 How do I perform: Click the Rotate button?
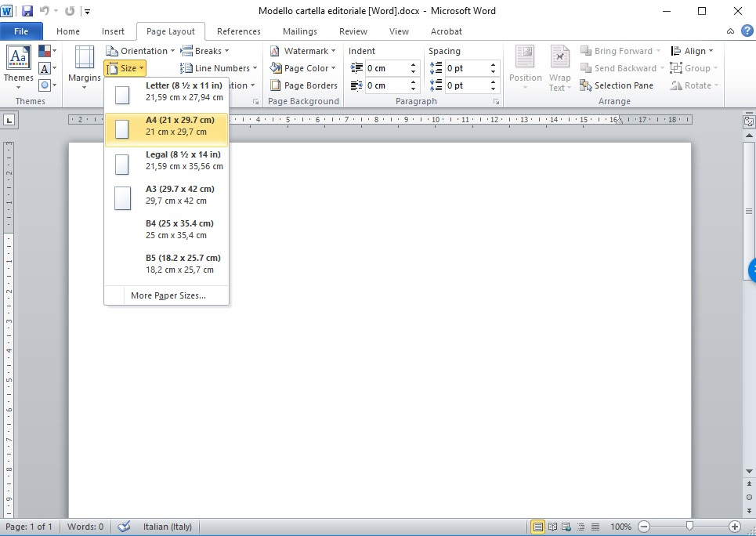694,85
